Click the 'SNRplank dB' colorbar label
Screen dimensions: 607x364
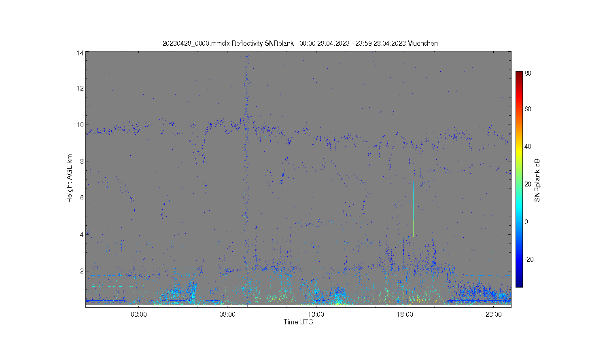537,180
